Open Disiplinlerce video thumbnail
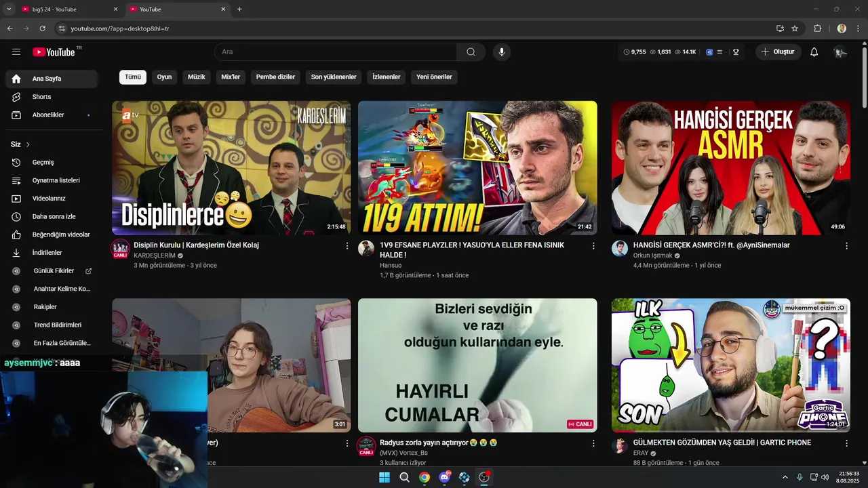 [x=231, y=168]
